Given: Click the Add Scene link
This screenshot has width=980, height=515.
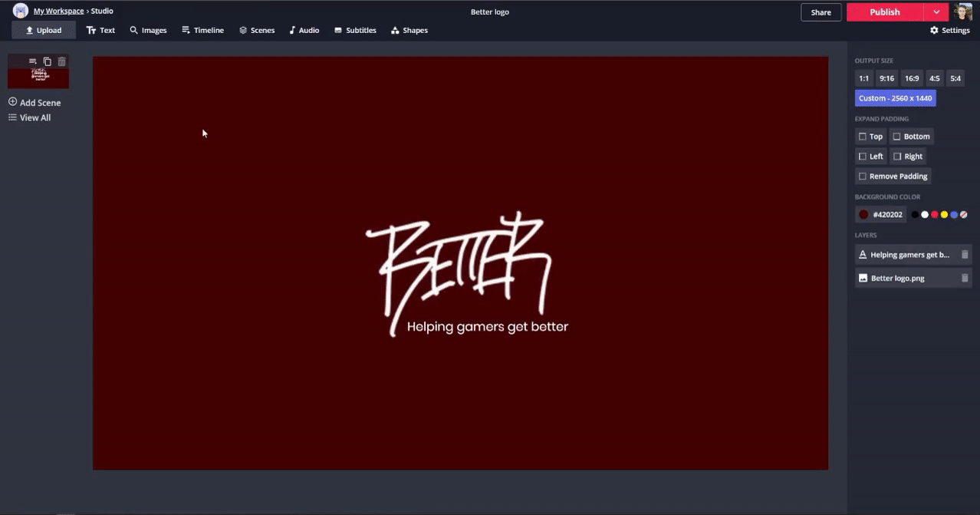Looking at the screenshot, I should [x=35, y=103].
